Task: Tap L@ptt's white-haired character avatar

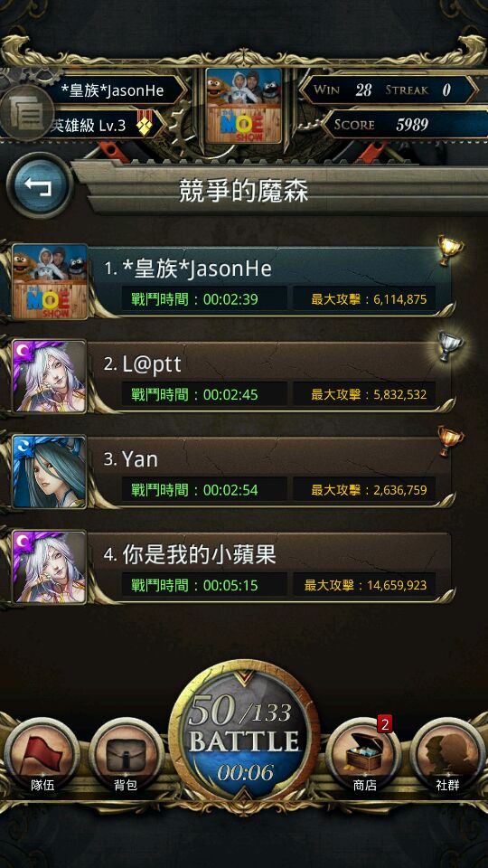Action: 49,377
